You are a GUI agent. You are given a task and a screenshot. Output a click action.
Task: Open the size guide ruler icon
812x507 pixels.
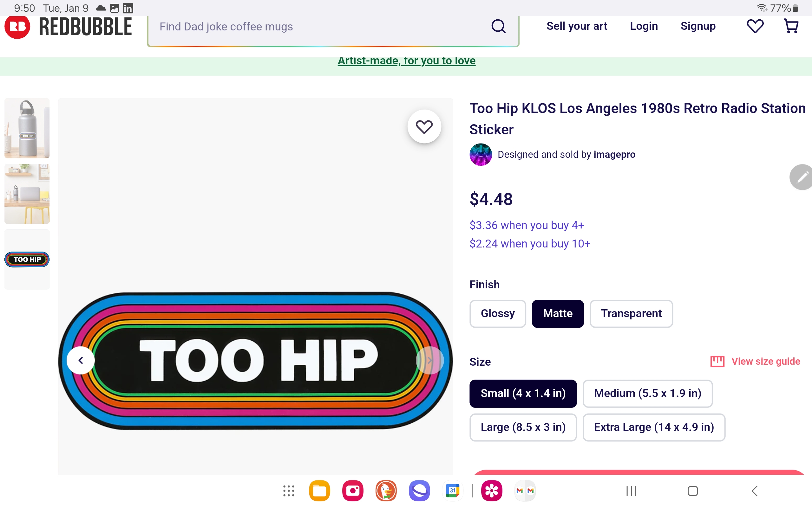pyautogui.click(x=717, y=362)
